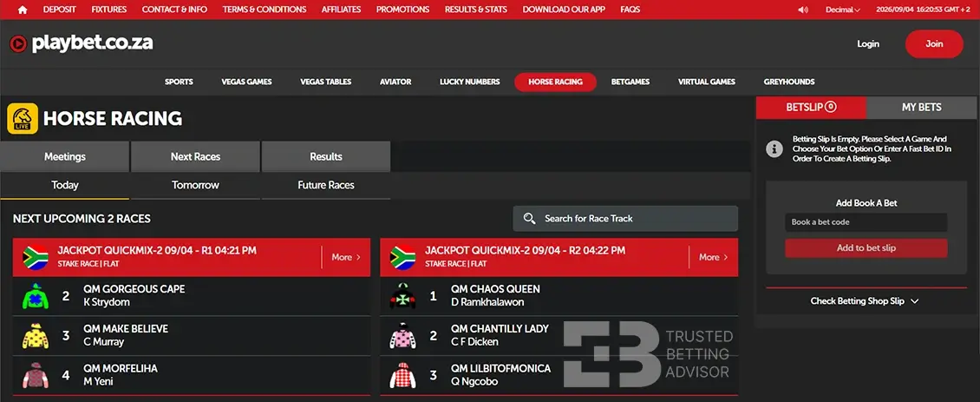Open the Greyhounds section

point(788,82)
